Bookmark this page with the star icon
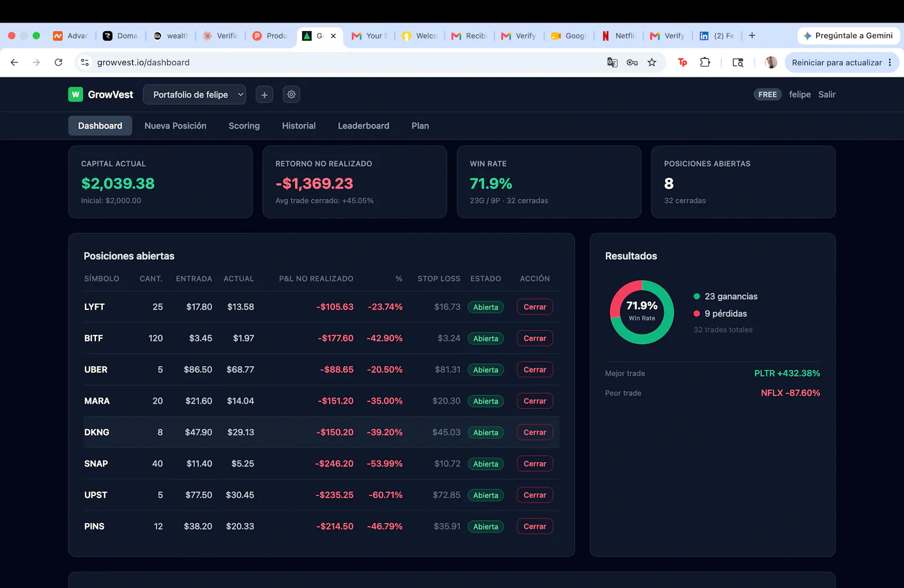 tap(652, 62)
